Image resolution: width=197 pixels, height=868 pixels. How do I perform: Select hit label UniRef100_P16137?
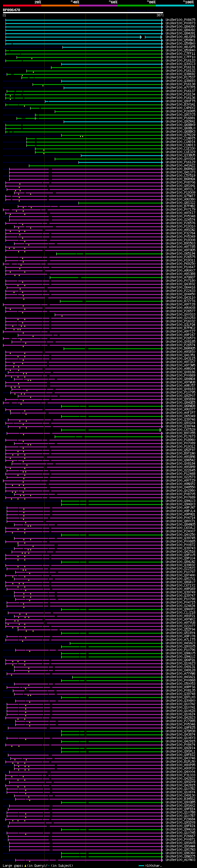click(x=180, y=91)
